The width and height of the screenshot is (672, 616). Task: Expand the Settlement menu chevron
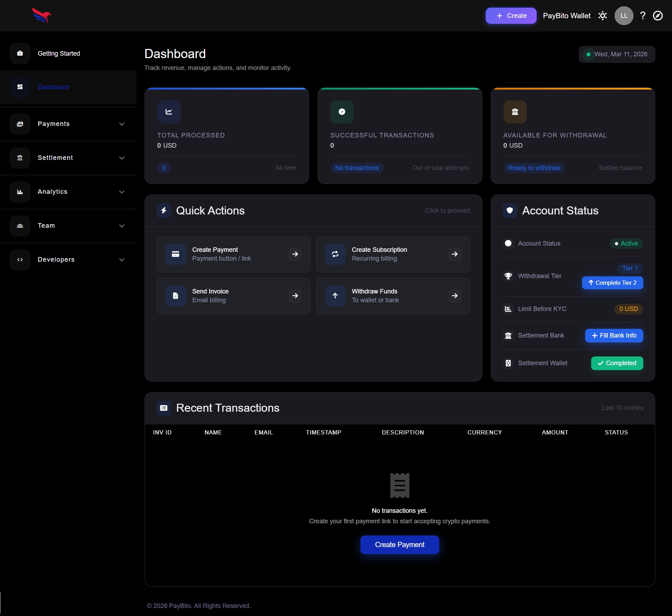pos(122,158)
